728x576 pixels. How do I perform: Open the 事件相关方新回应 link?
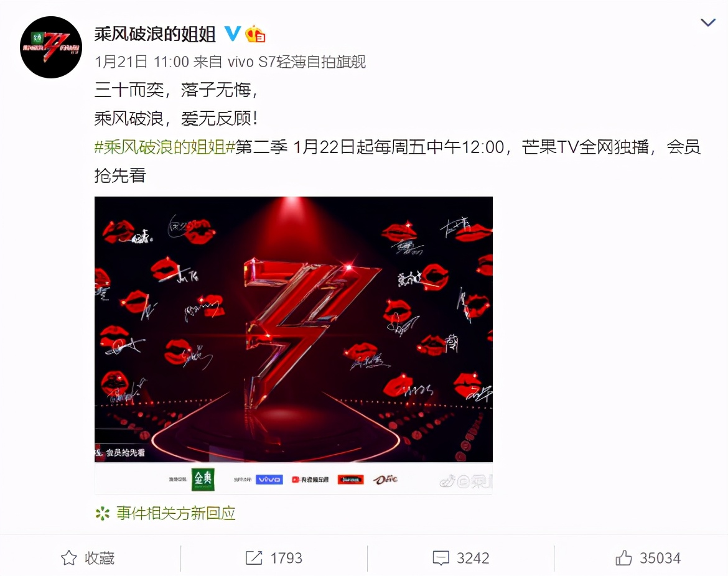coord(175,513)
